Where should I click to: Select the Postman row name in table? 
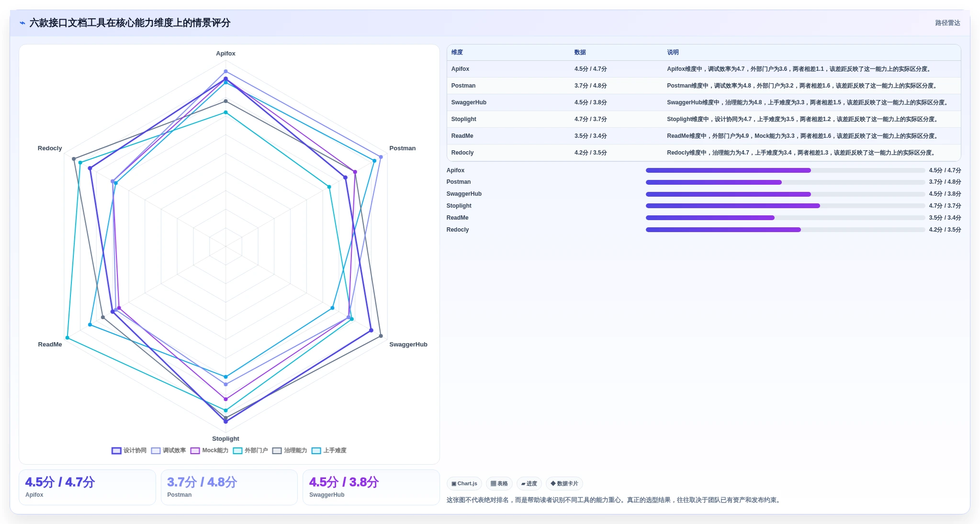463,86
